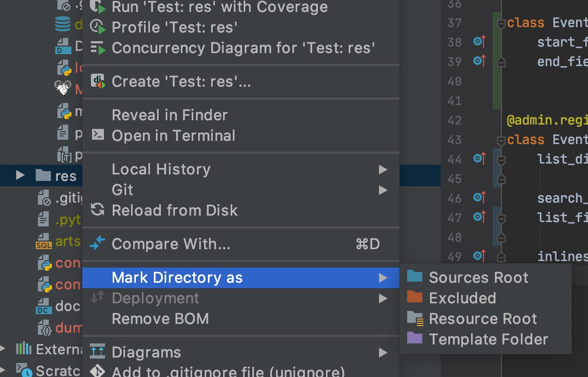588x377 pixels.
Task: Click the Diagrams icon in context menu
Action: (97, 351)
